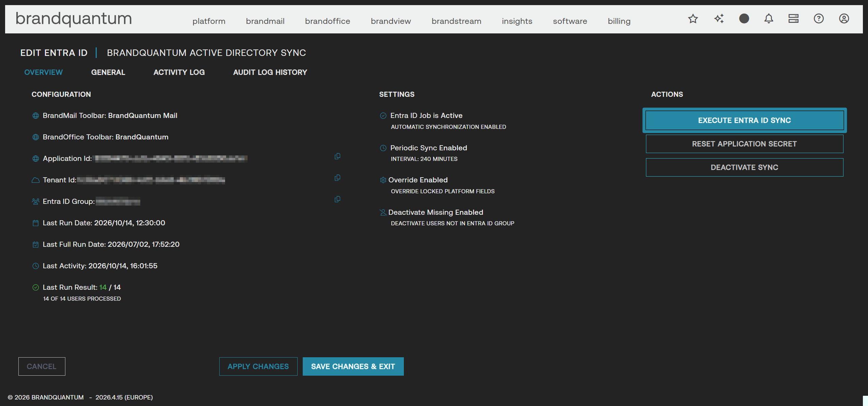Click the Cancel button
Image resolution: width=868 pixels, height=406 pixels.
coord(42,366)
